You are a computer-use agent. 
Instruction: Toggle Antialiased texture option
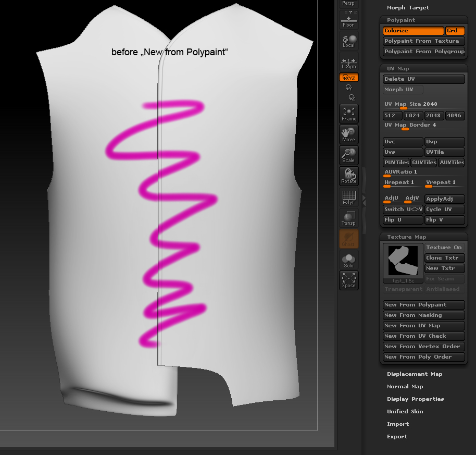coord(444,289)
